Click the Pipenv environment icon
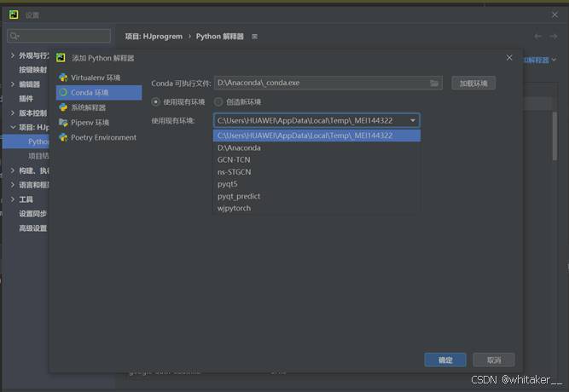 (x=63, y=123)
